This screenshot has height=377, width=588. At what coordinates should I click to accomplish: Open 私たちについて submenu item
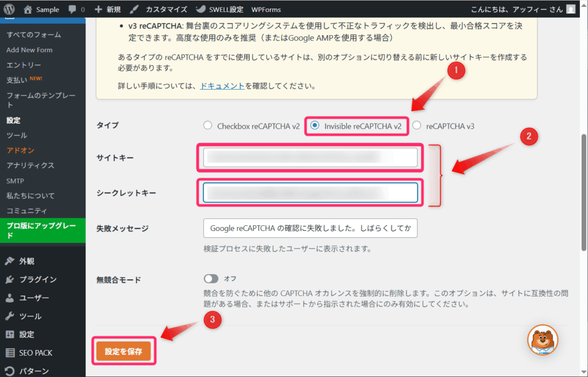tap(30, 195)
